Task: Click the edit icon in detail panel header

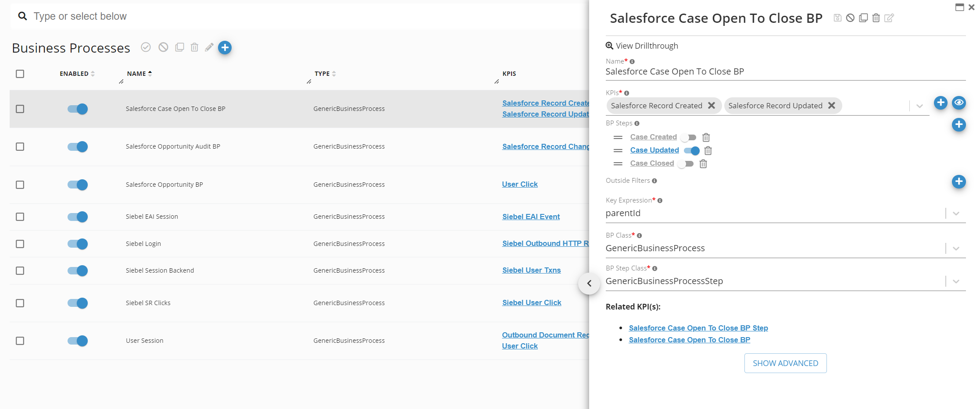Action: (889, 18)
